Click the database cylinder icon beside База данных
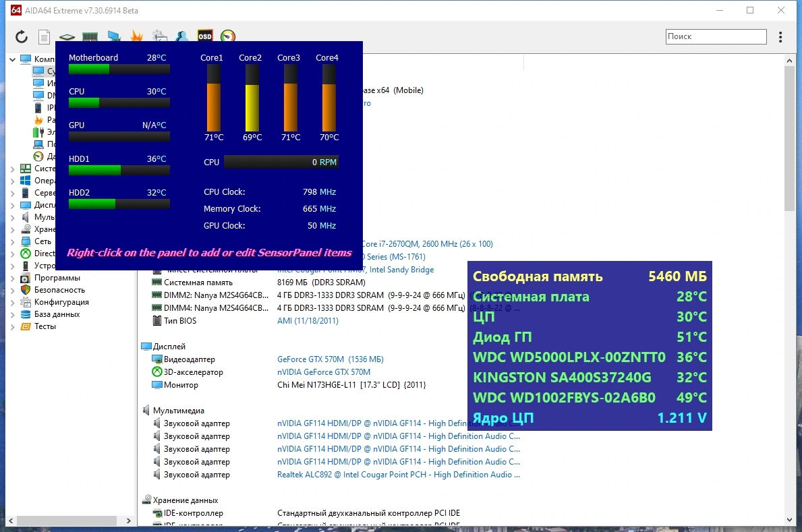This screenshot has height=532, width=802. (x=26, y=314)
